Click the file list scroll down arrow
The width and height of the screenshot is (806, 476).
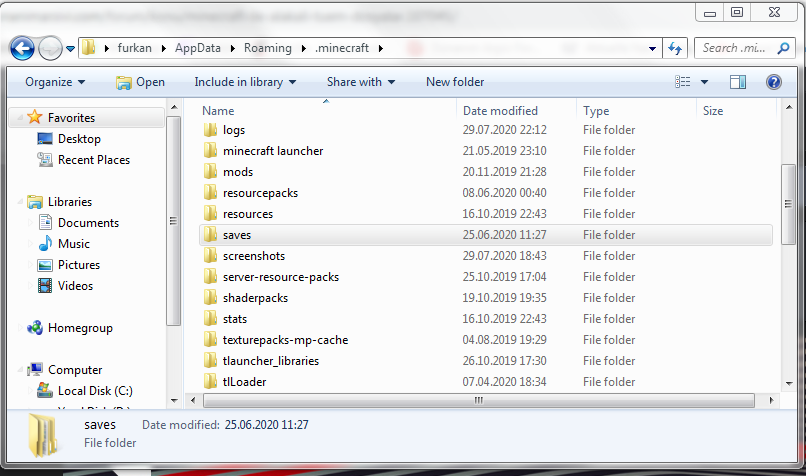pyautogui.click(x=789, y=383)
